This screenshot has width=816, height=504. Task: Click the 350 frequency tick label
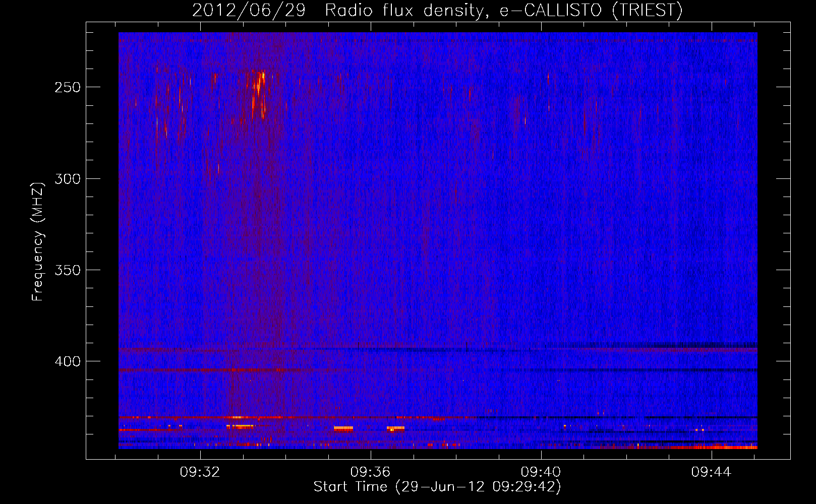coord(68,270)
